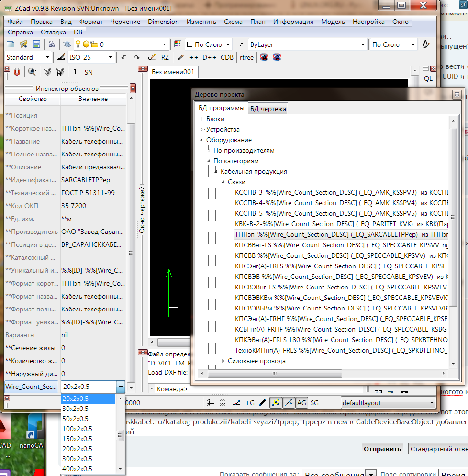Switch to the БД чертежа tab
Viewport: 468px width, 476px height.
point(268,109)
